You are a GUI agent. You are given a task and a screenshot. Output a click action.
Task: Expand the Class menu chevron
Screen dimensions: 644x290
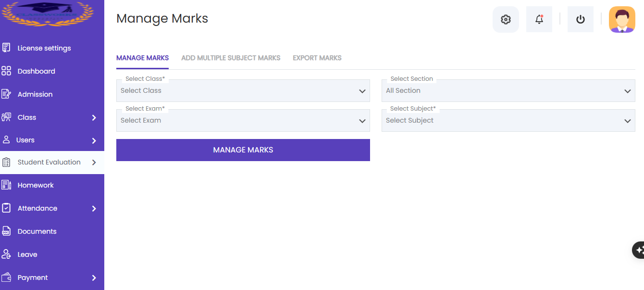(x=94, y=118)
